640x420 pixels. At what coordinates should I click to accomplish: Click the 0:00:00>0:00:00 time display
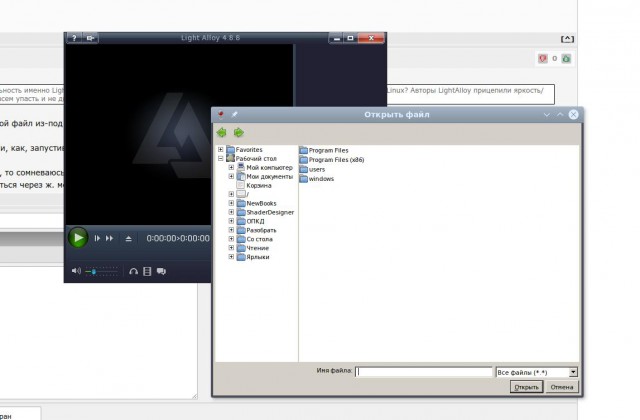click(178, 238)
